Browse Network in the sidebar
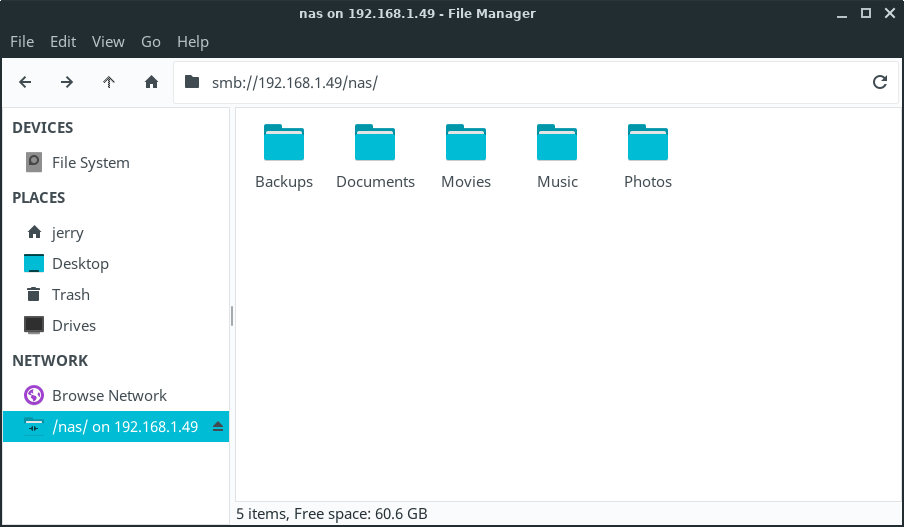 (x=109, y=395)
